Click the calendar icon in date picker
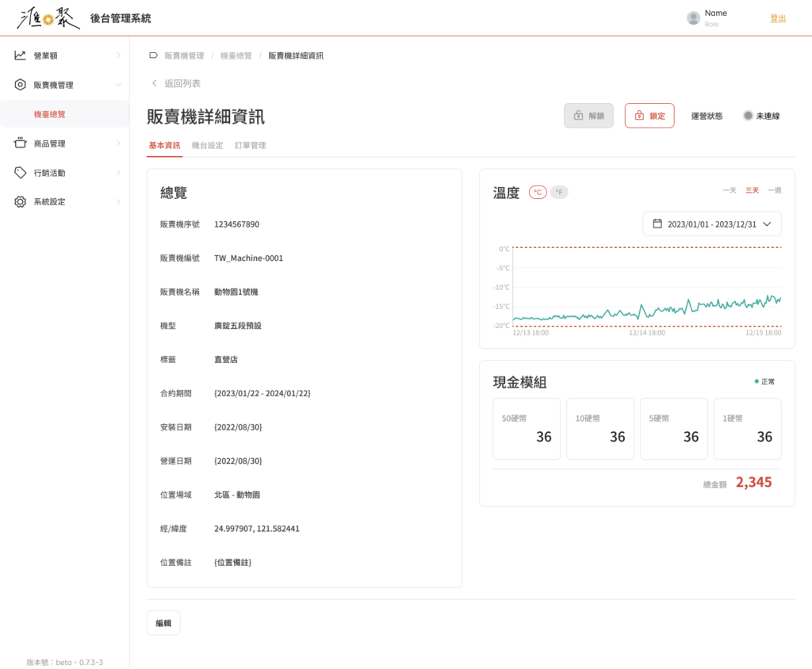 point(657,224)
